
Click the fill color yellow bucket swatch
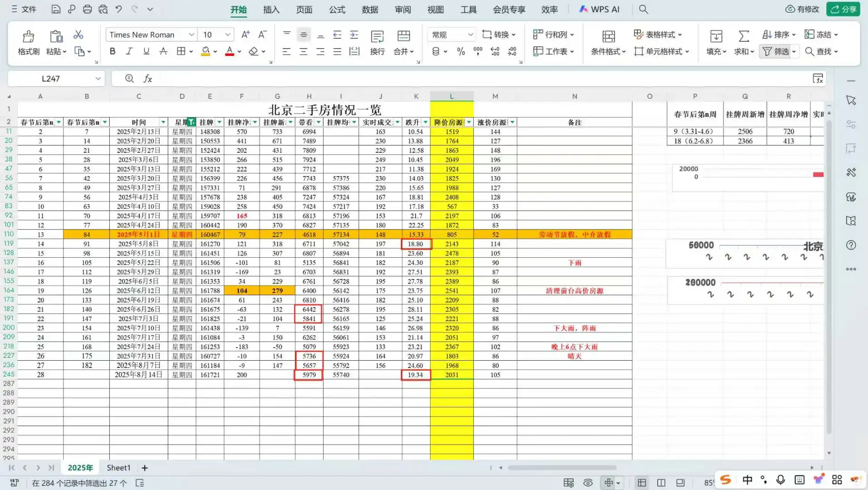(x=205, y=51)
